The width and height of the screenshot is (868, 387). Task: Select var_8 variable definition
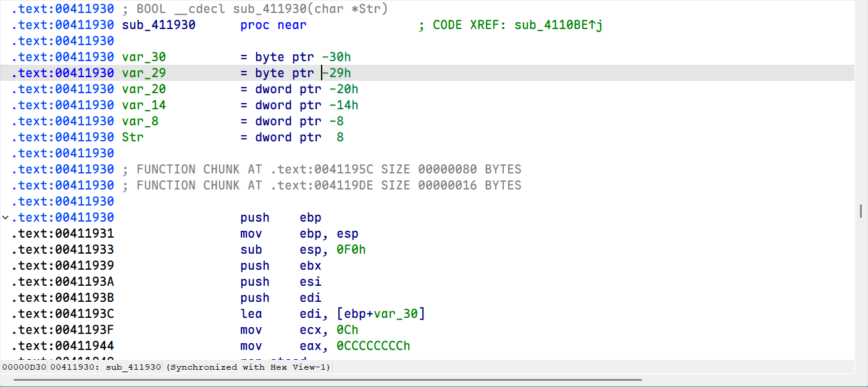[140, 121]
